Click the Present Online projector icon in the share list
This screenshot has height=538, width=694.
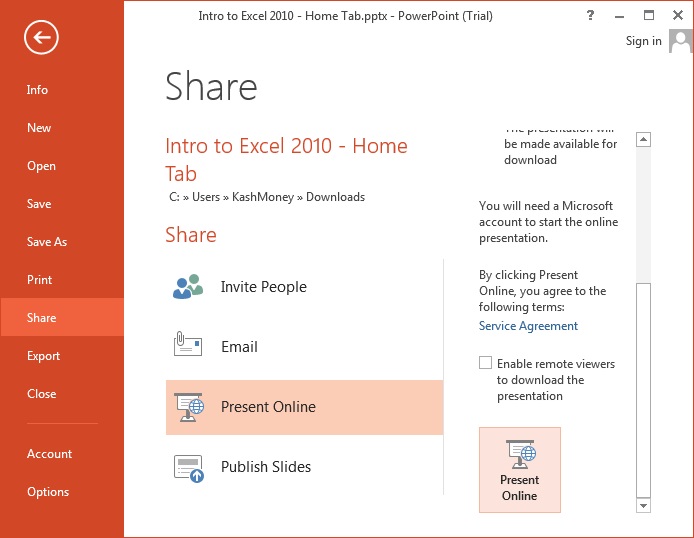tap(189, 407)
